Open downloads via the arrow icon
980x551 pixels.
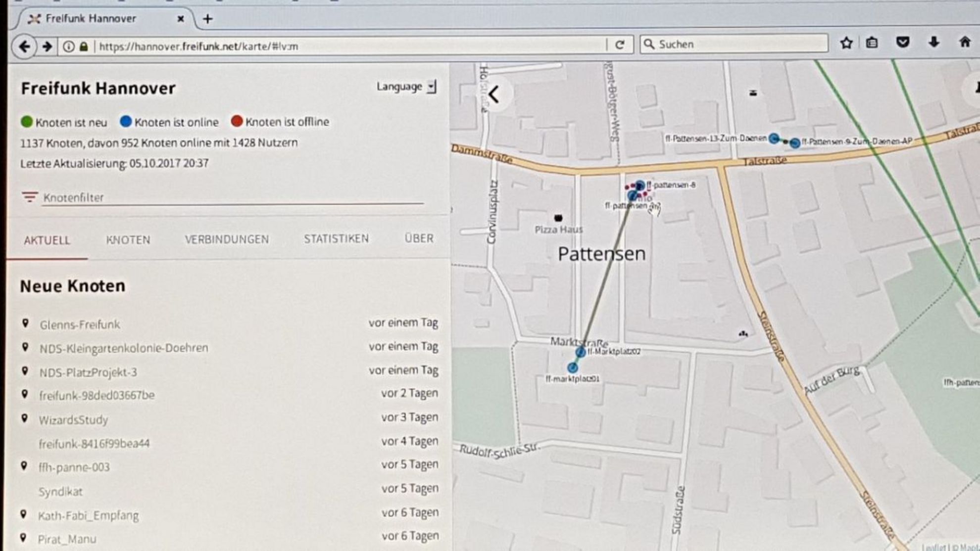pos(934,43)
